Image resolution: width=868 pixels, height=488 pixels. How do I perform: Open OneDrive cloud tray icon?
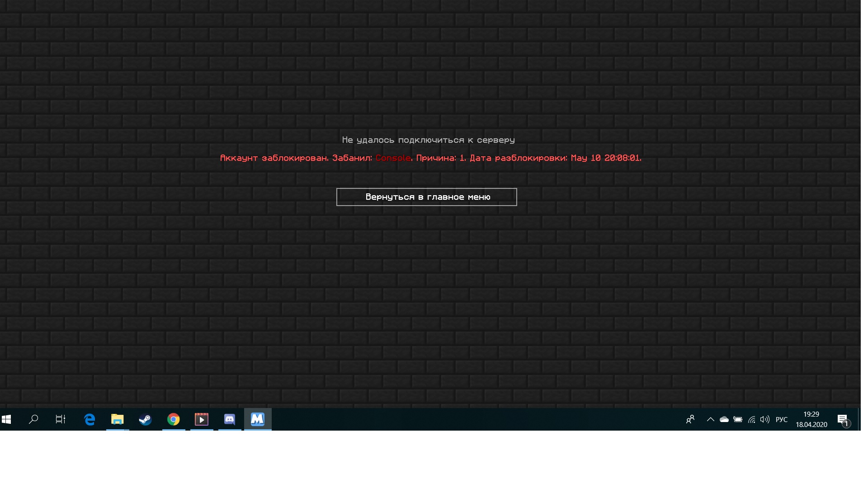coord(724,419)
